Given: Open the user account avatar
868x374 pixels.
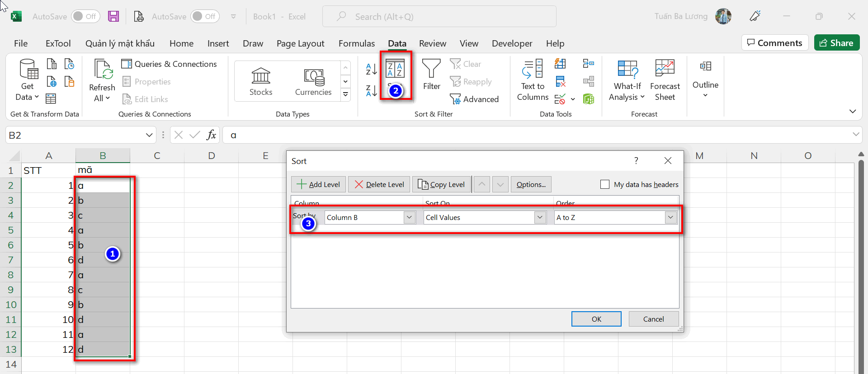Looking at the screenshot, I should (x=723, y=16).
